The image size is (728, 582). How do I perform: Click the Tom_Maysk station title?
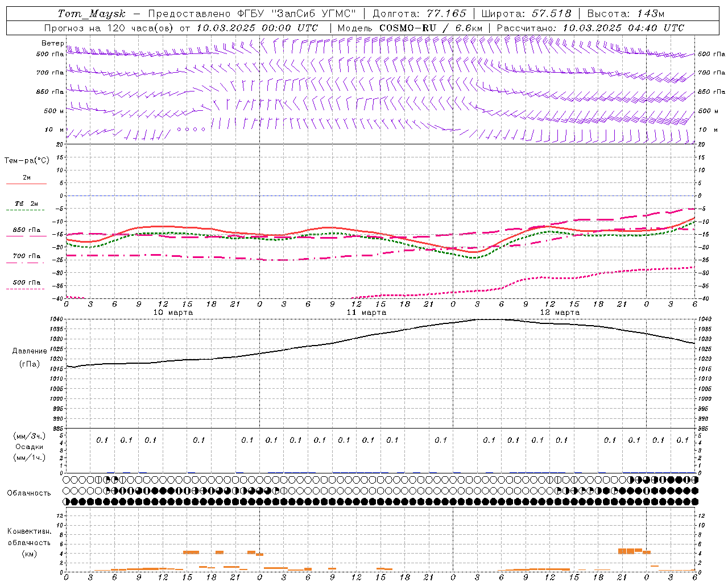point(92,14)
